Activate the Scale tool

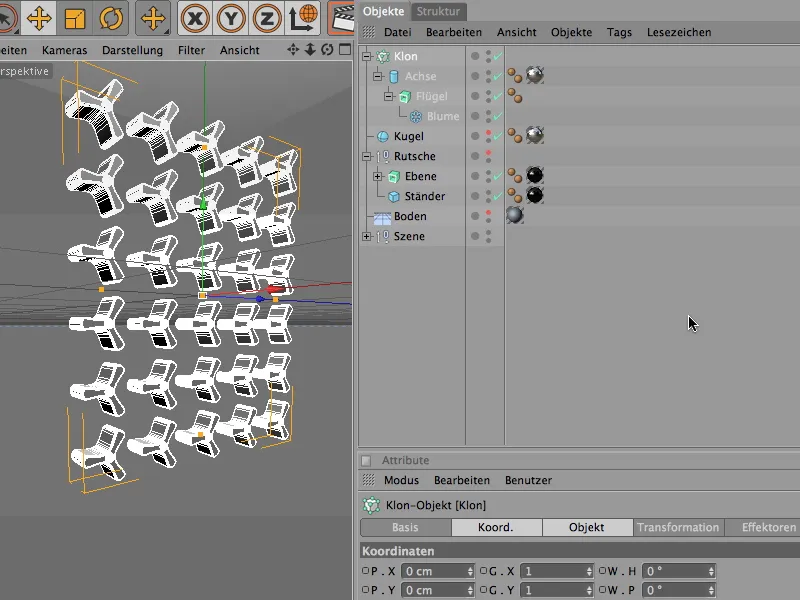(75, 17)
